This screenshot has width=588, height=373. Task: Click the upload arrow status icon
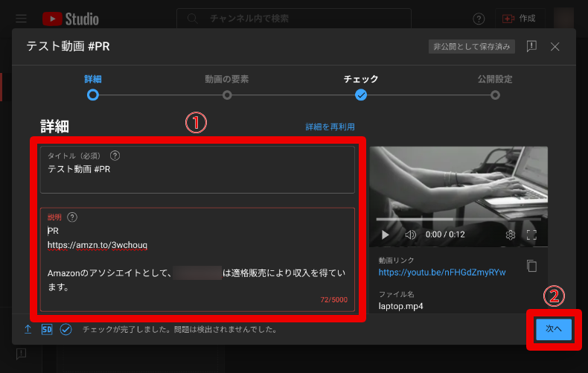click(28, 330)
